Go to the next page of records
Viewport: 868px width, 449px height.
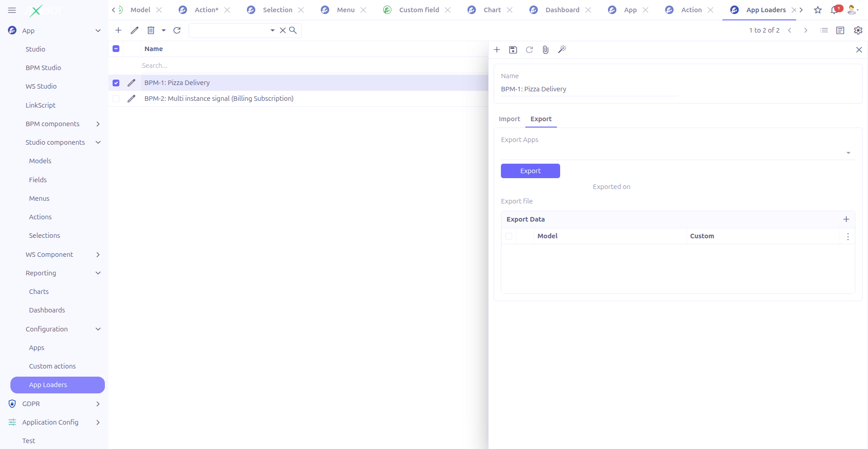806,30
